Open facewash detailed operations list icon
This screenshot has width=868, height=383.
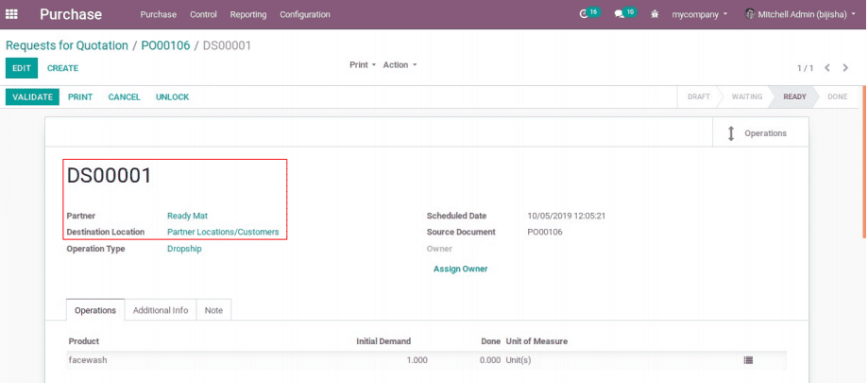[748, 360]
